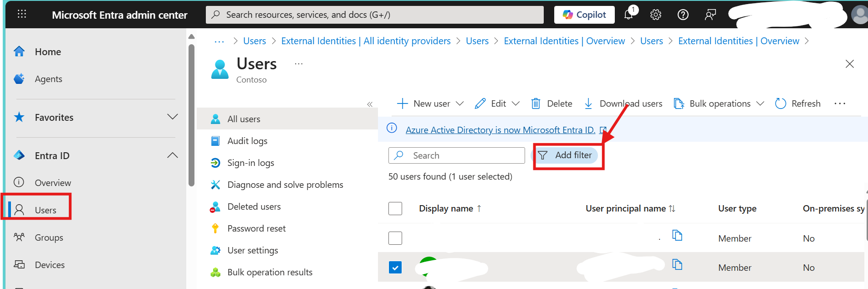Image resolution: width=868 pixels, height=289 pixels.
Task: Open the help question mark icon
Action: pyautogui.click(x=683, y=15)
